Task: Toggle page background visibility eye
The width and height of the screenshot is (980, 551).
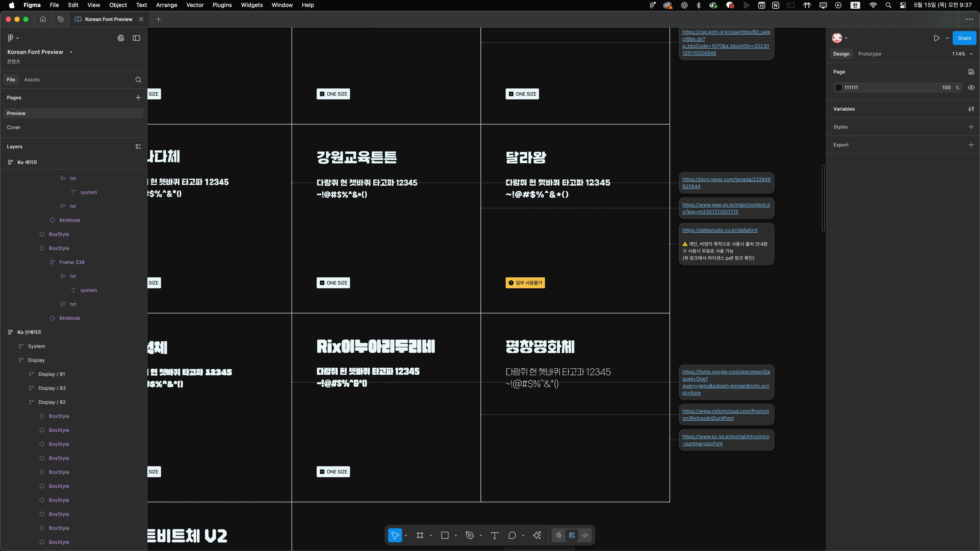Action: [x=971, y=87]
